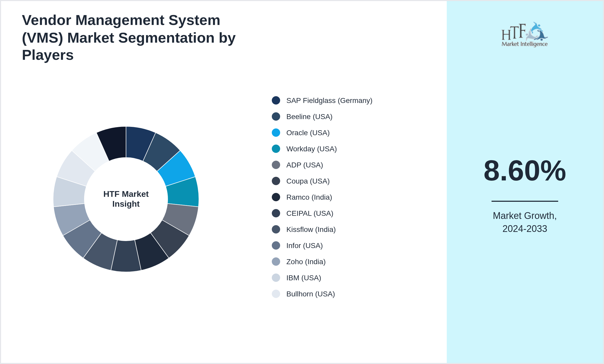Select the Zoho (India) legend dot
The height and width of the screenshot is (364, 604).
pyautogui.click(x=276, y=262)
